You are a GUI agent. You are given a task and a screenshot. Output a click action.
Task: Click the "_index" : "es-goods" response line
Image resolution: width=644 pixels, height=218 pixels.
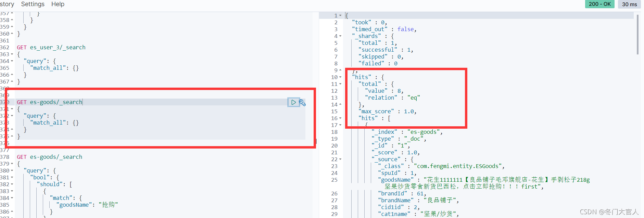click(x=407, y=132)
